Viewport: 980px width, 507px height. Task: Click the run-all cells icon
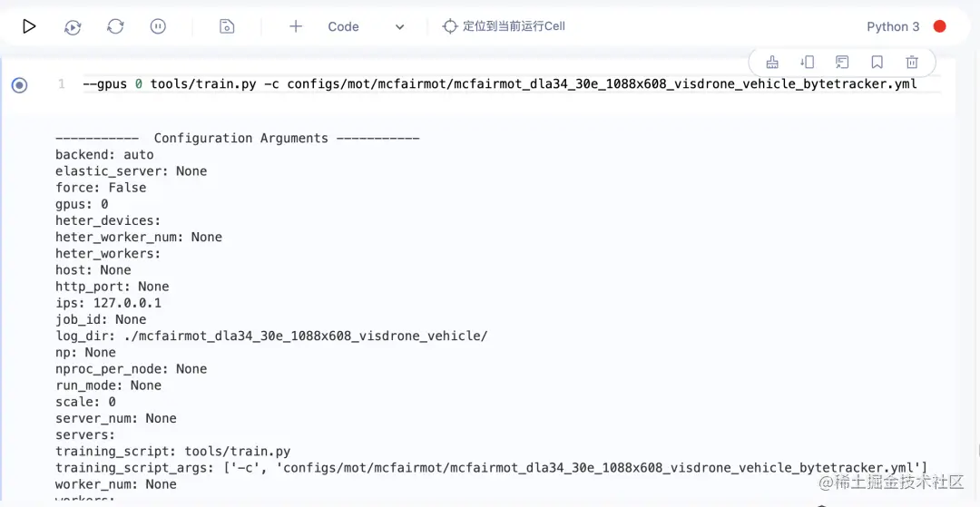(73, 27)
